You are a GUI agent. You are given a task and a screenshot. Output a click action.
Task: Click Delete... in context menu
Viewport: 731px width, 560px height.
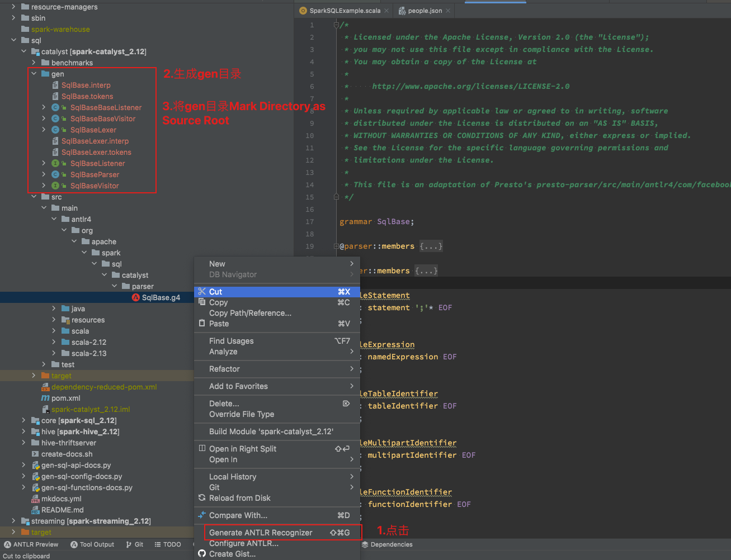point(277,404)
